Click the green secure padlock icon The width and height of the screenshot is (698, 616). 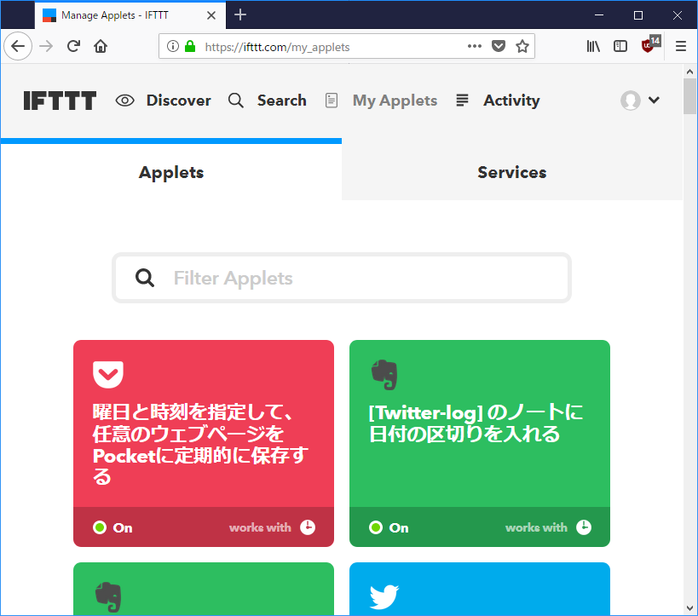190,46
